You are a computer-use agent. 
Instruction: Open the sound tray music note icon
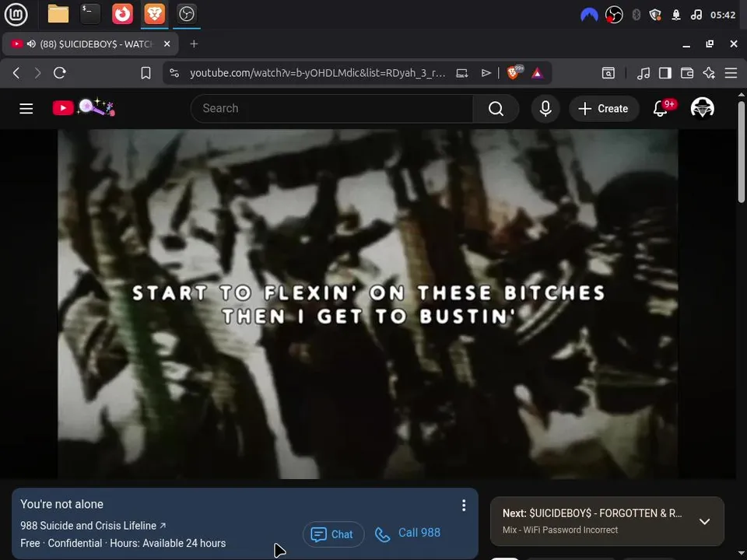[x=696, y=15]
